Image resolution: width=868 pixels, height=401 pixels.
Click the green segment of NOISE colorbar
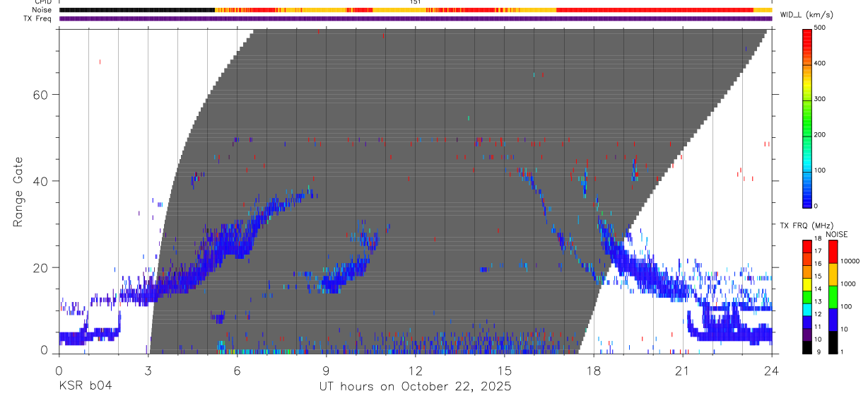833,296
